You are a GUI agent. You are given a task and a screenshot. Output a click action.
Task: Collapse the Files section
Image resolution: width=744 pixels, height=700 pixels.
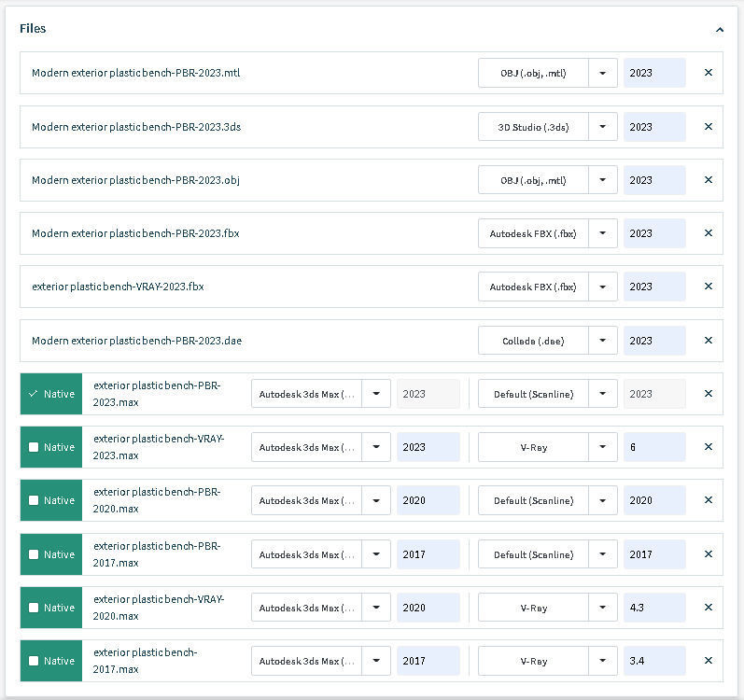(719, 30)
